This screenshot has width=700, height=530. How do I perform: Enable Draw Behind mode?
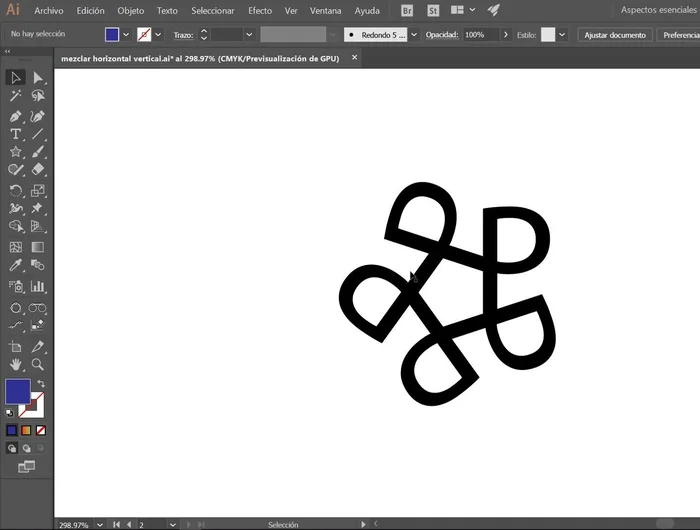click(x=26, y=448)
